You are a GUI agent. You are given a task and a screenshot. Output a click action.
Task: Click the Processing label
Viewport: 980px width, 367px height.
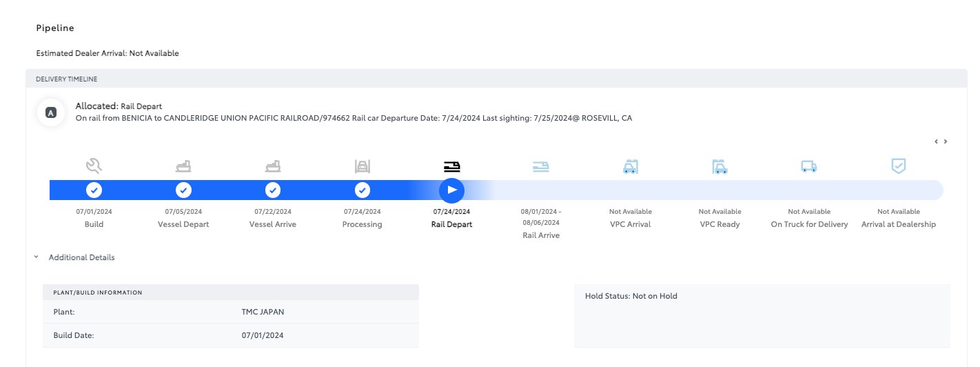point(363,224)
